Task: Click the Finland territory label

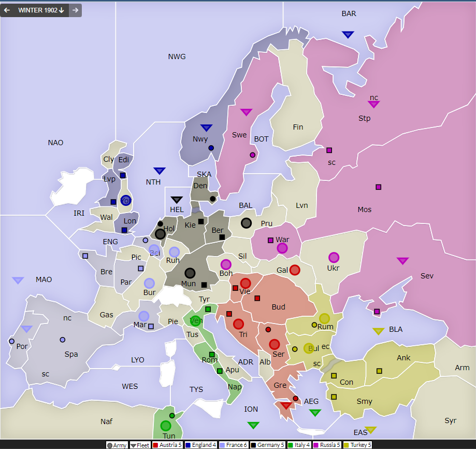Action: pos(298,127)
